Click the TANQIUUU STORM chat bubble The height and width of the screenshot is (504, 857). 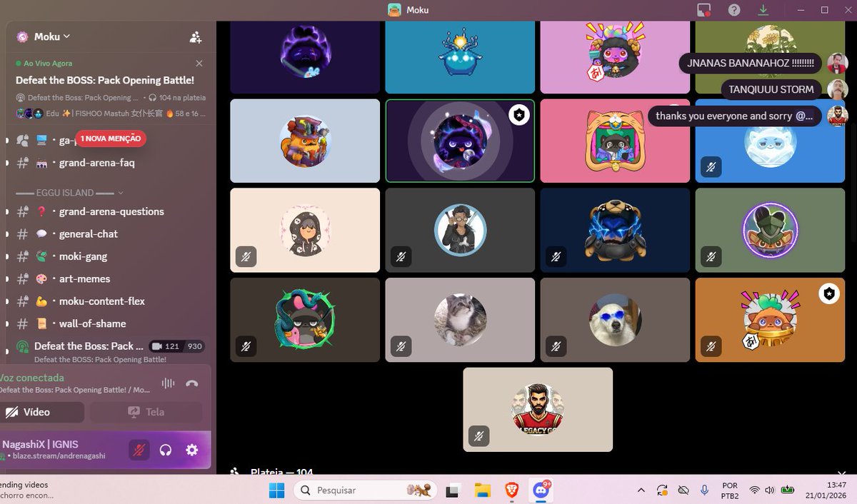click(x=771, y=89)
